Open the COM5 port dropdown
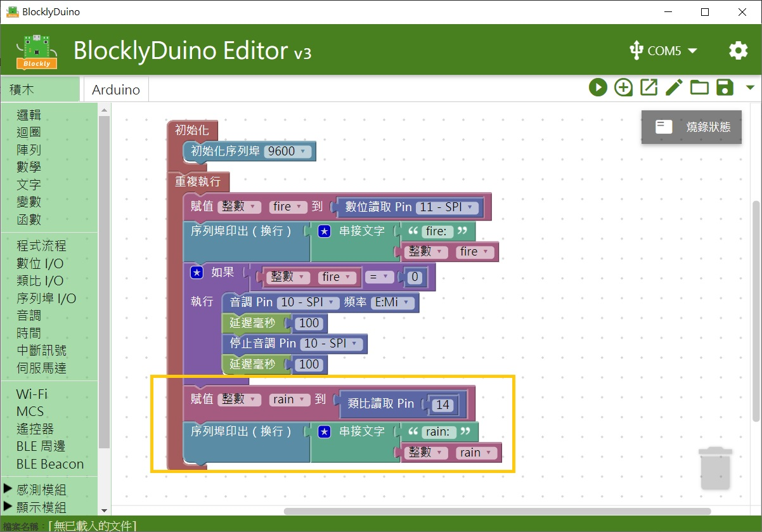The height and width of the screenshot is (532, 762). 673,51
